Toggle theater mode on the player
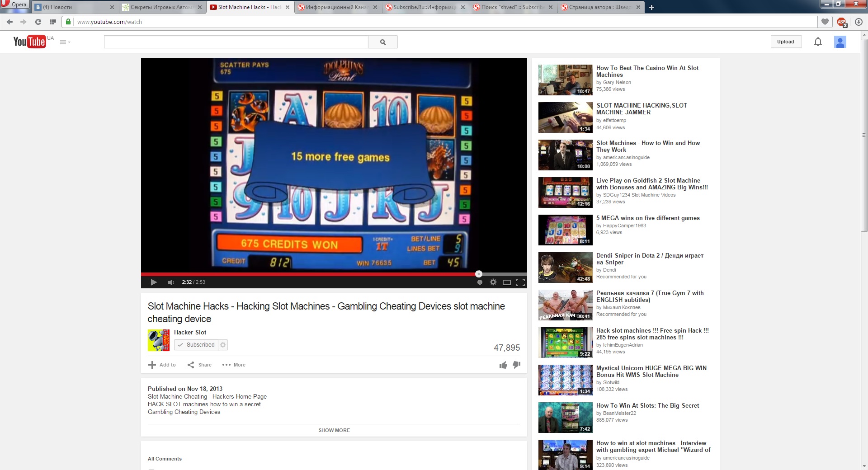868x470 pixels. [x=507, y=282]
